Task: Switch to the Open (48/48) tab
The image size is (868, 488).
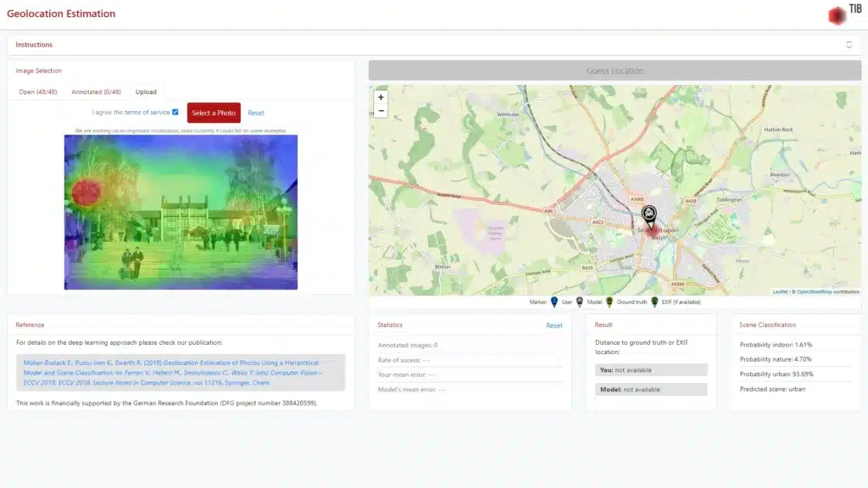Action: click(37, 91)
